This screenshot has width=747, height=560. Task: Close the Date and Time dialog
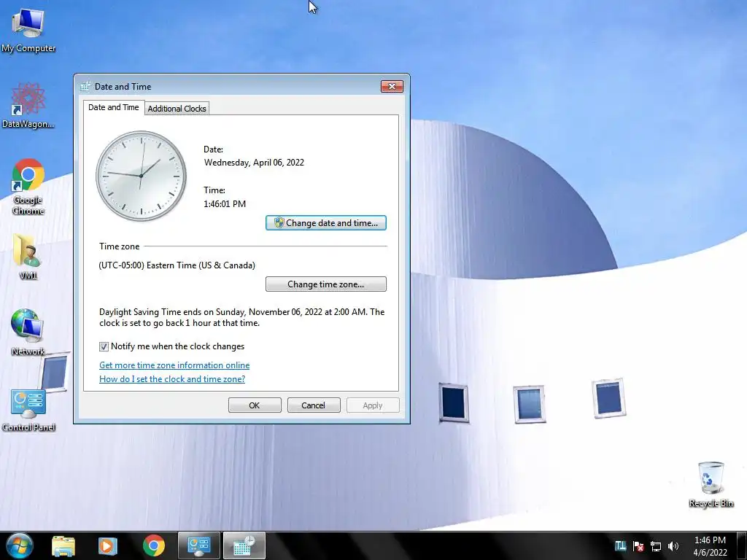[x=392, y=86]
